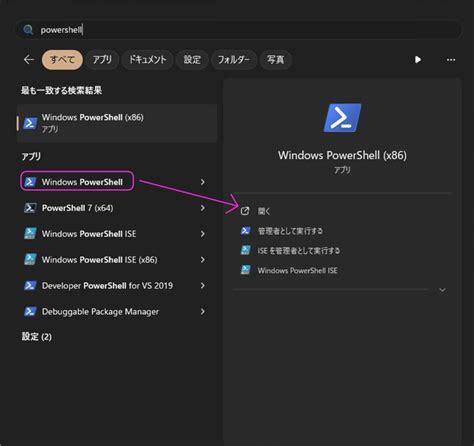
Task: Click the search magnifier icon
Action: pyautogui.click(x=28, y=30)
